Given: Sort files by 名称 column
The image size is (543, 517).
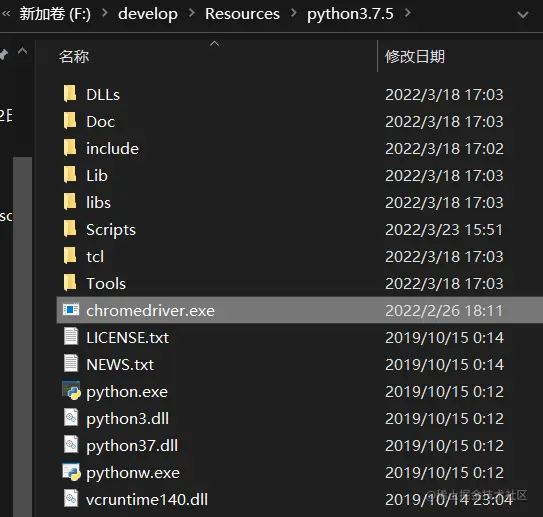Looking at the screenshot, I should (x=74, y=56).
